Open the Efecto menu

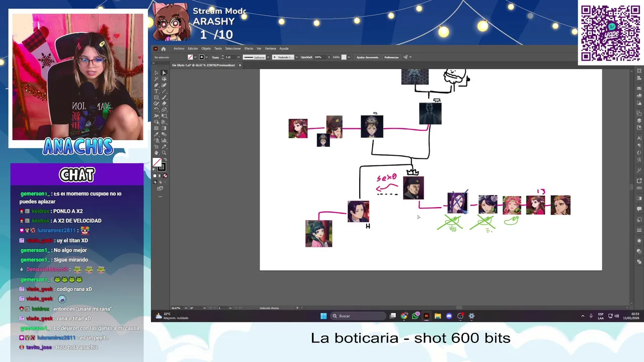click(x=249, y=49)
